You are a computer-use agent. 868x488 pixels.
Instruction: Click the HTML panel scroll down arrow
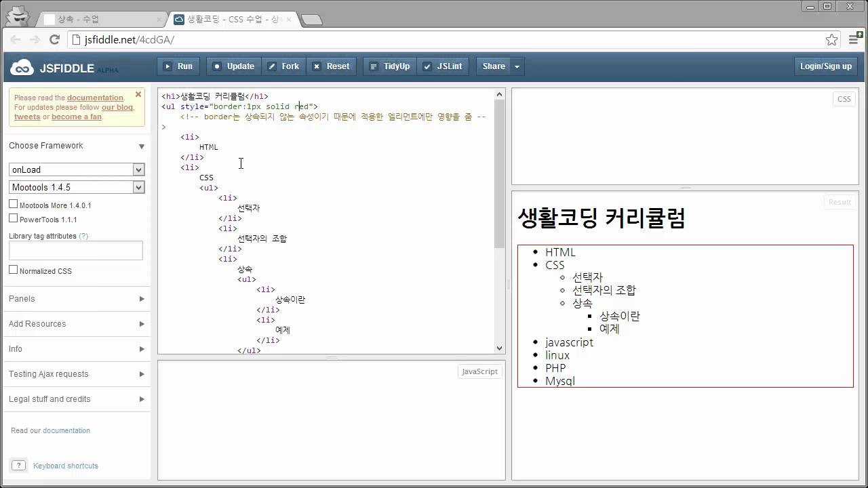(x=500, y=348)
